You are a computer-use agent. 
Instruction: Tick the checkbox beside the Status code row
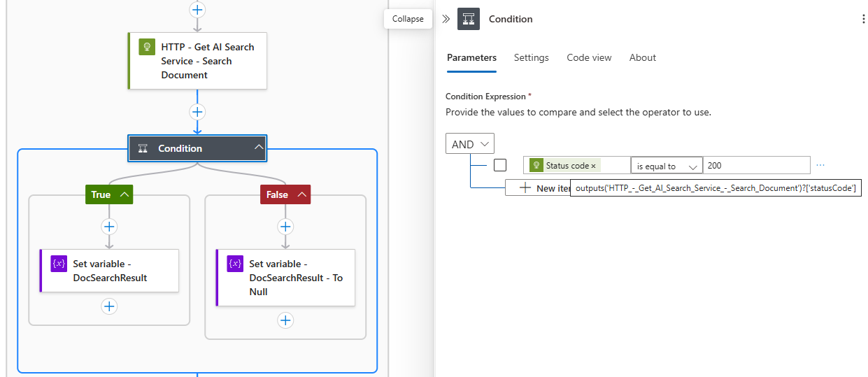click(x=500, y=165)
